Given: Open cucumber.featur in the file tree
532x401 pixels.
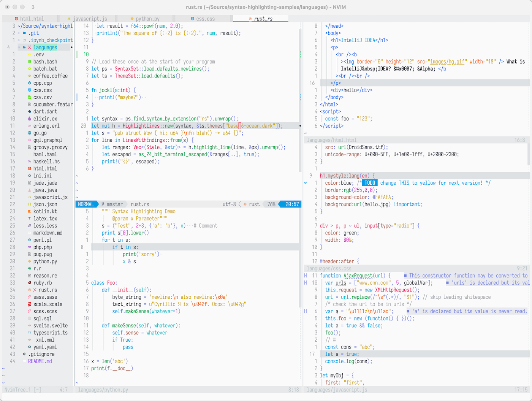Looking at the screenshot, I should (53, 105).
